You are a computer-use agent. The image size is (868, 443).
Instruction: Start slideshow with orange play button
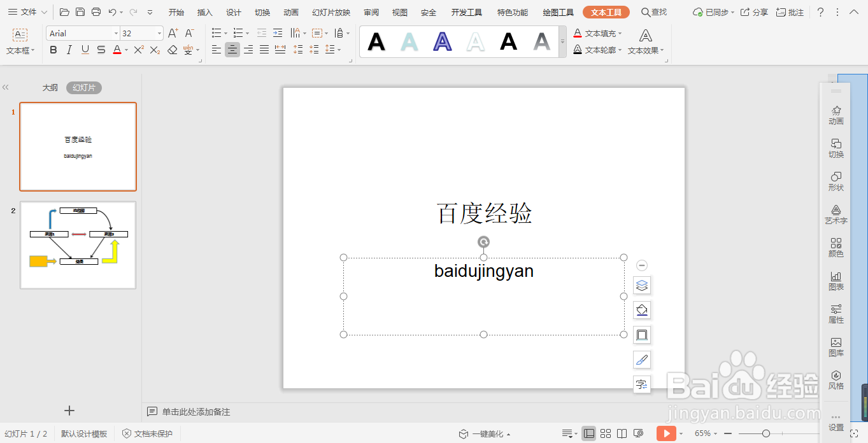point(666,433)
